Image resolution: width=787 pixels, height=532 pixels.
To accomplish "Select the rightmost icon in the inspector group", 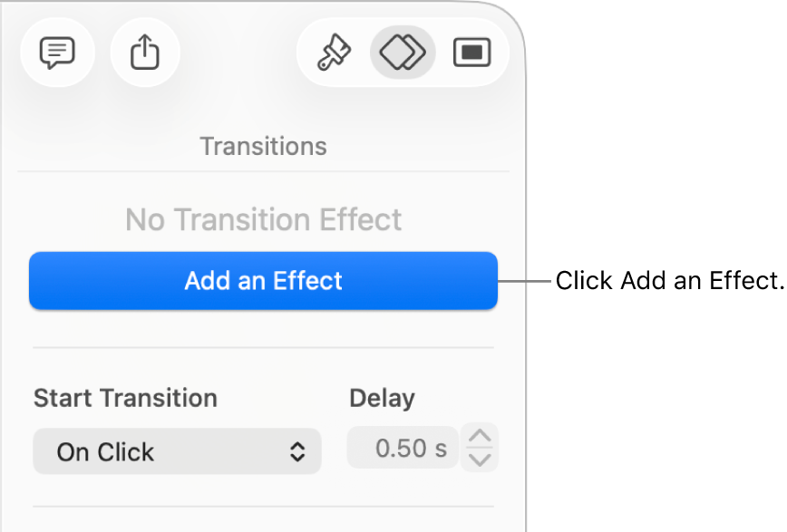I will [x=471, y=53].
